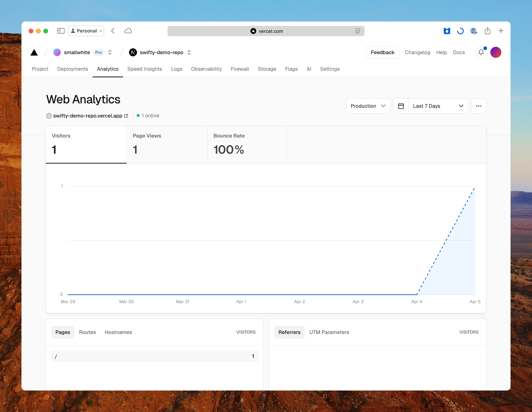
Task: Click the blue shield extension icon
Action: click(x=447, y=31)
